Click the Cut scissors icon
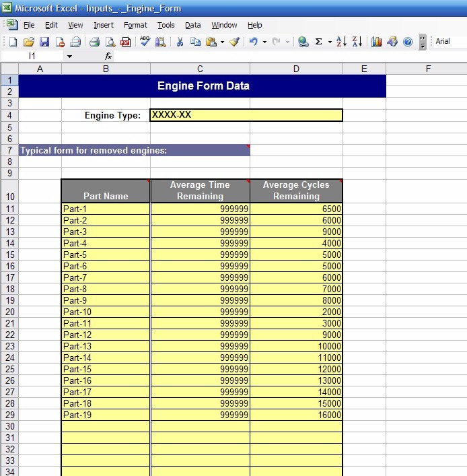 (180, 42)
